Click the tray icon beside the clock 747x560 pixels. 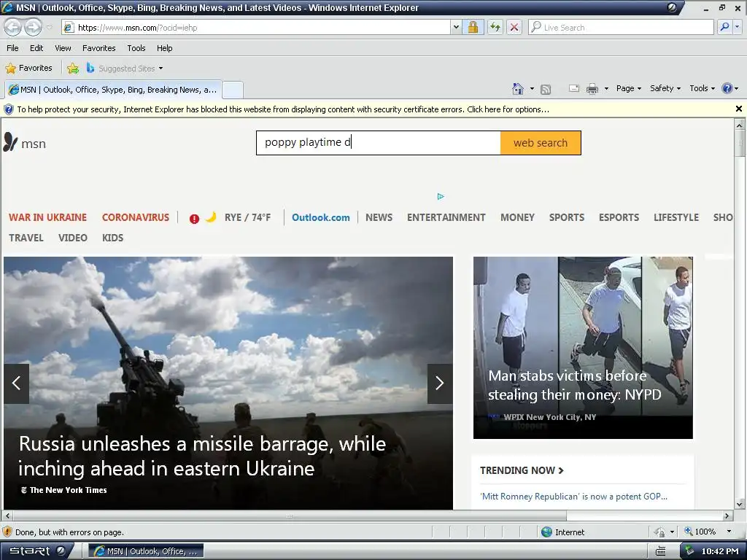689,551
